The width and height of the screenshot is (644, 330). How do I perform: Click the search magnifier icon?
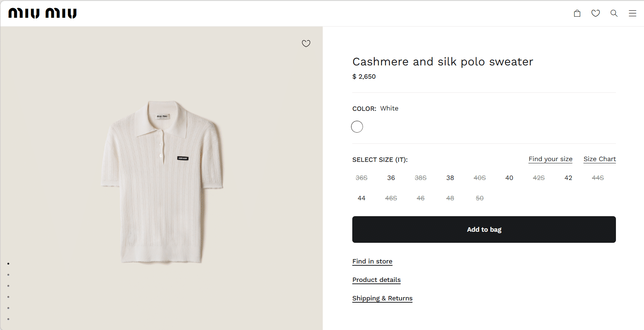click(x=614, y=13)
